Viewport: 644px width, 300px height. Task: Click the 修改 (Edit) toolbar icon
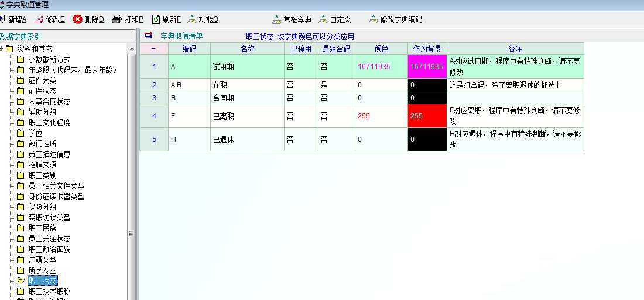39,19
